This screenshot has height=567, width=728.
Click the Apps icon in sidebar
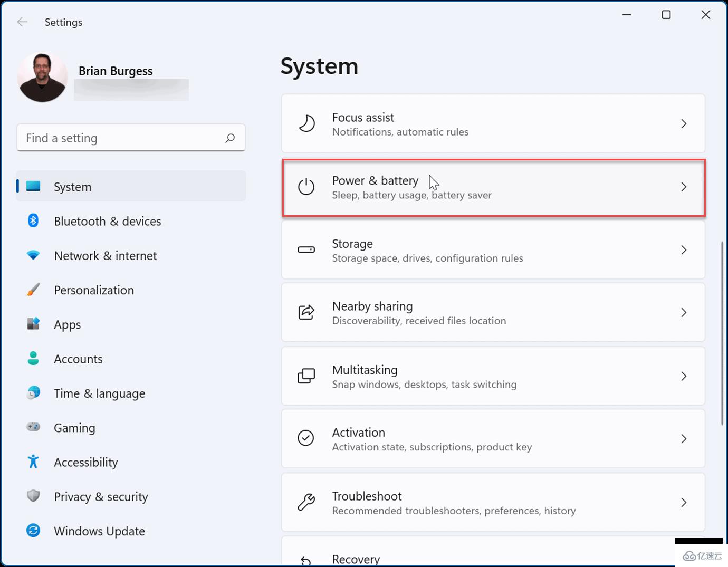(33, 324)
